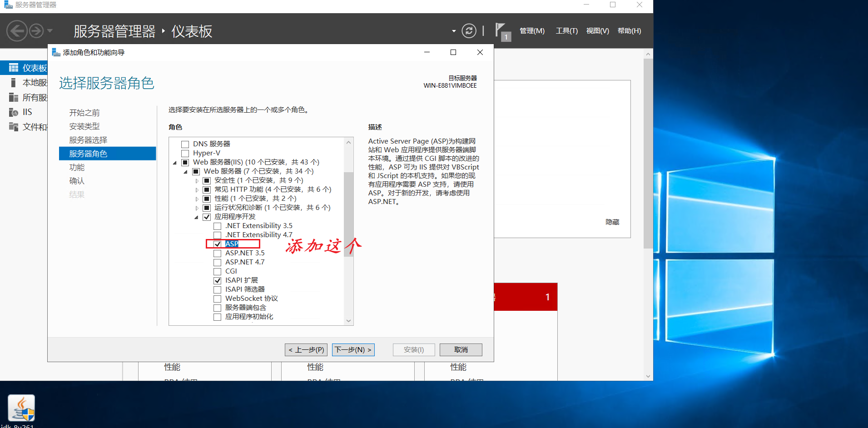Click the 本地服务器 icon in the sidebar
The image size is (868, 428).
pos(14,83)
